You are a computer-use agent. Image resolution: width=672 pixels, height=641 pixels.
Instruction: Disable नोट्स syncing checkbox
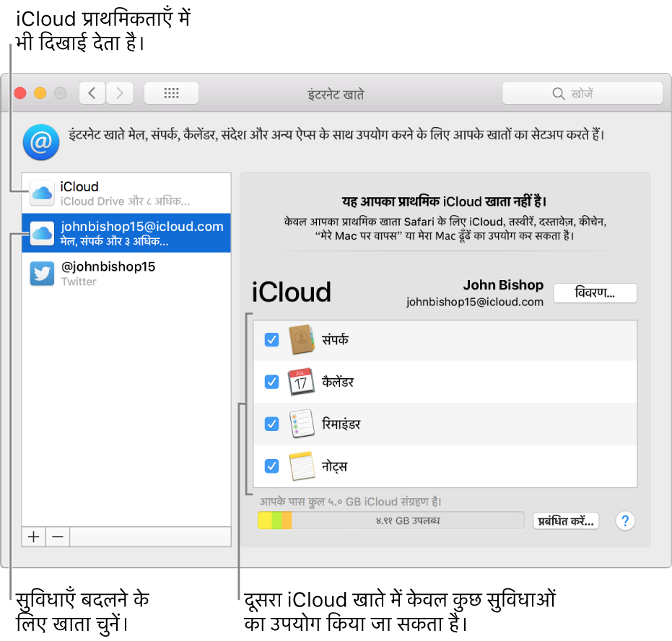tap(272, 466)
